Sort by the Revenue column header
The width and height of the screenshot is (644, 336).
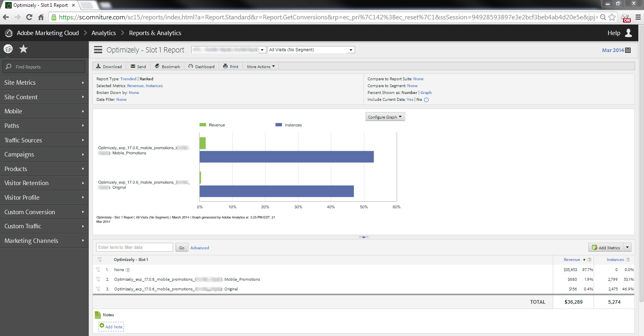[572, 260]
